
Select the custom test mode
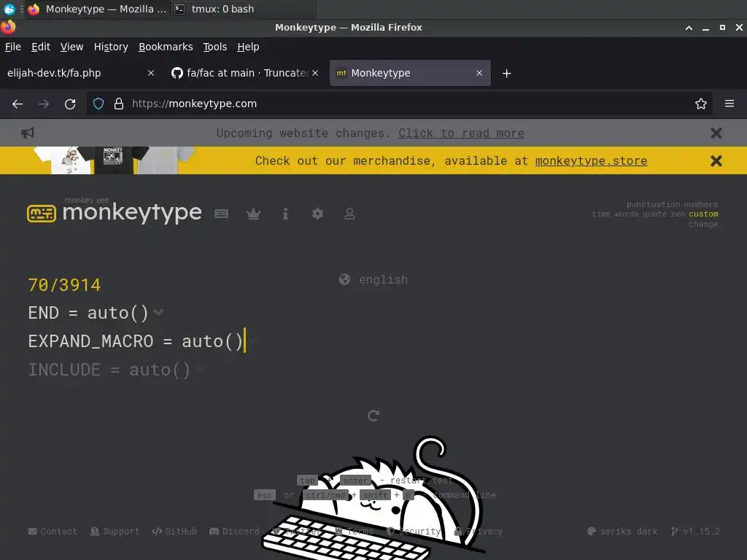[704, 214]
